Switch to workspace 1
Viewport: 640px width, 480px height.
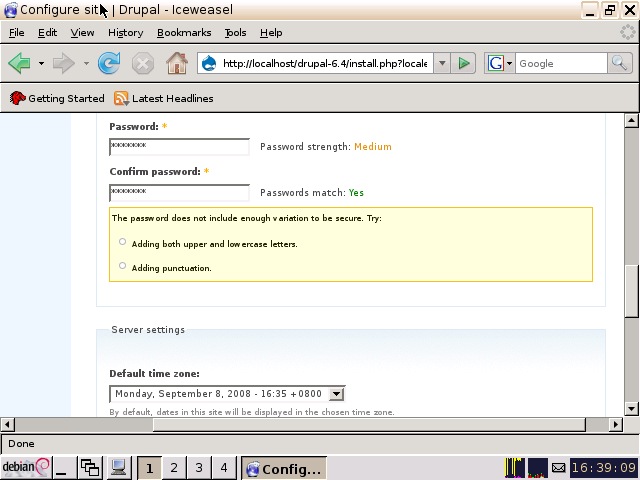pos(149,468)
